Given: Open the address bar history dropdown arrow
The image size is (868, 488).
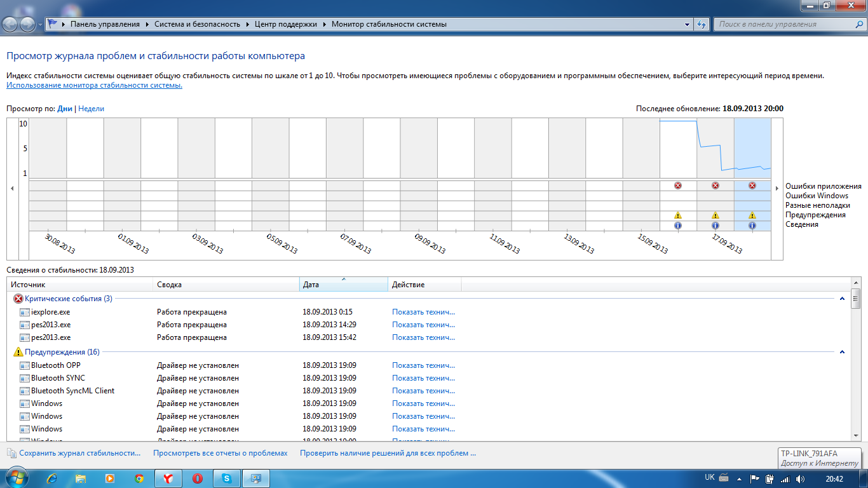Looking at the screenshot, I should pos(688,25).
